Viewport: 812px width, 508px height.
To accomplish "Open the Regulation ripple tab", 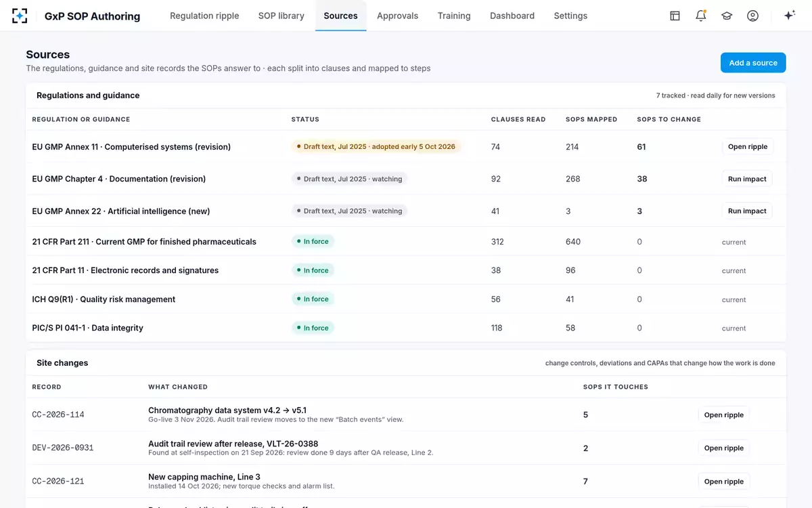I will (x=204, y=16).
